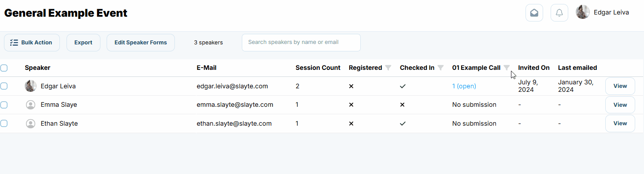Click the Checked In column filter icon
Viewport: 644px width, 174px height.
click(440, 68)
